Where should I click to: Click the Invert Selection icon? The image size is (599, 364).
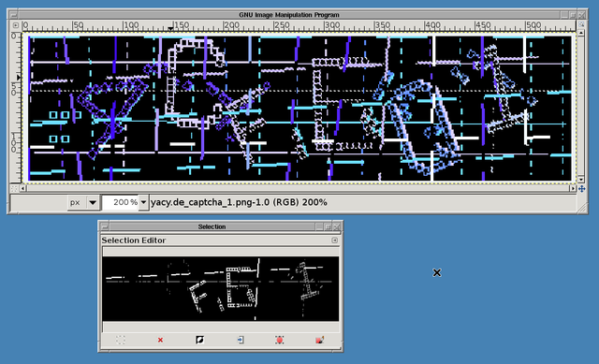199,340
